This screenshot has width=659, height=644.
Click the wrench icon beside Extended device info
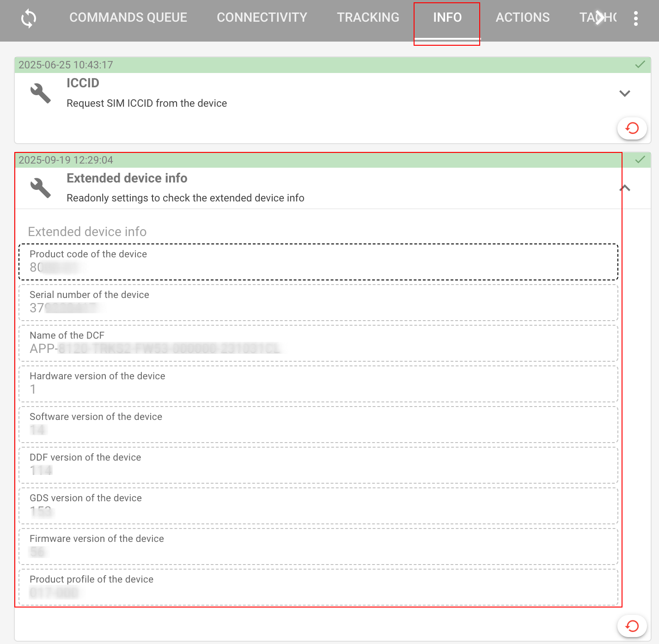point(41,188)
